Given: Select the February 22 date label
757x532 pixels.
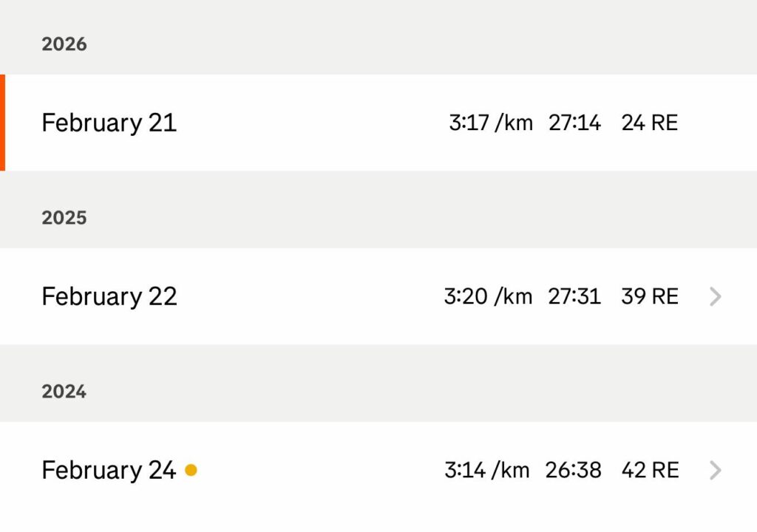Looking at the screenshot, I should 109,296.
